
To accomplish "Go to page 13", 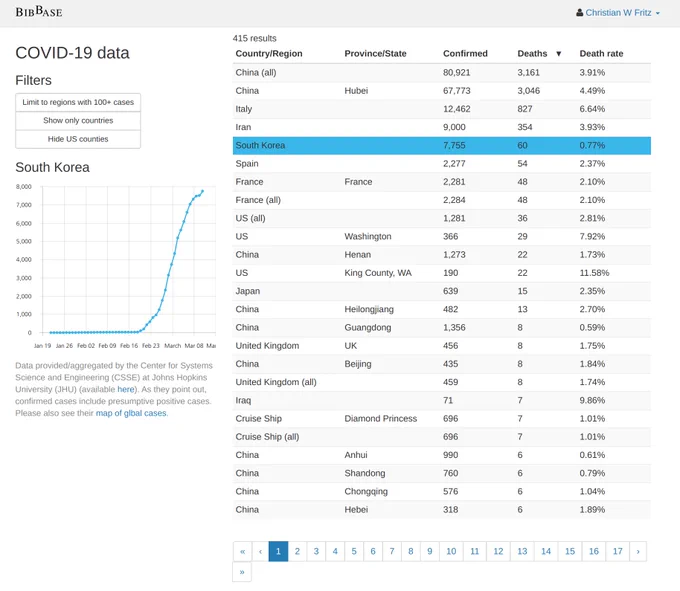I will click(x=522, y=552).
